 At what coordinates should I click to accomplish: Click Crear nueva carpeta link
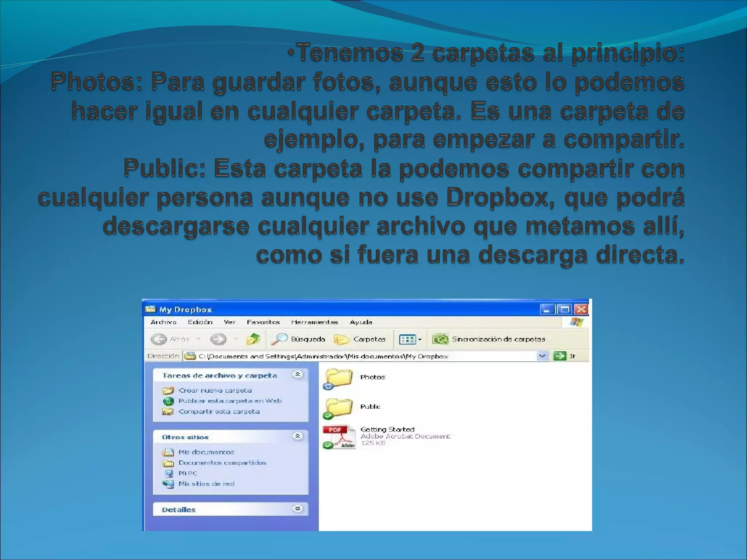215,390
